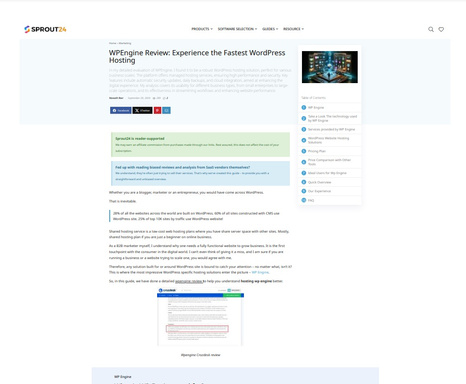
Task: Open the search icon in header
Action: 431,29
